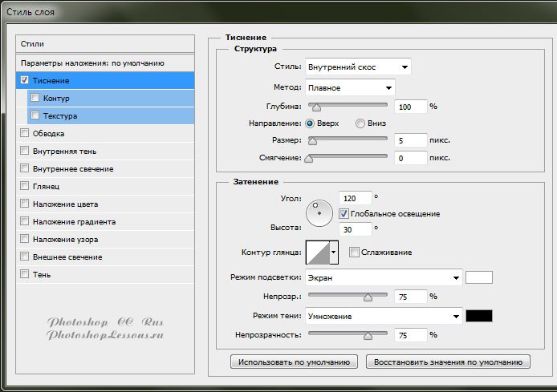Enable the Текстура checkbox
This screenshot has height=392, width=557.
35,115
